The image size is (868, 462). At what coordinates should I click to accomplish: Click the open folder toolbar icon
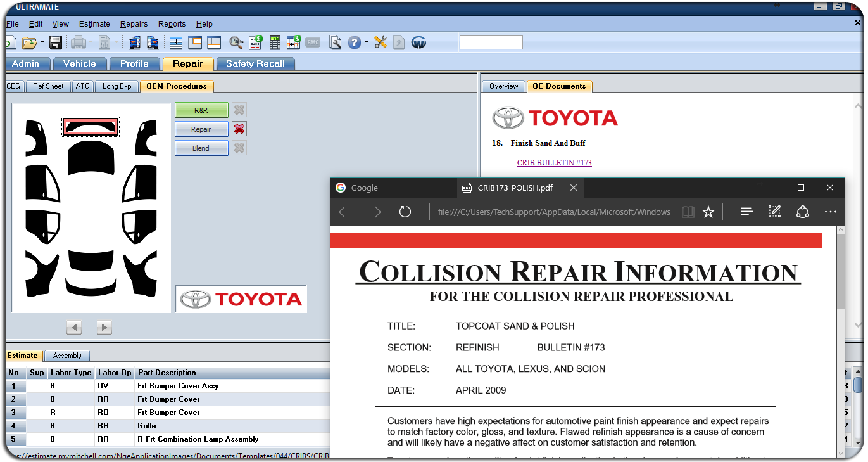pyautogui.click(x=29, y=43)
